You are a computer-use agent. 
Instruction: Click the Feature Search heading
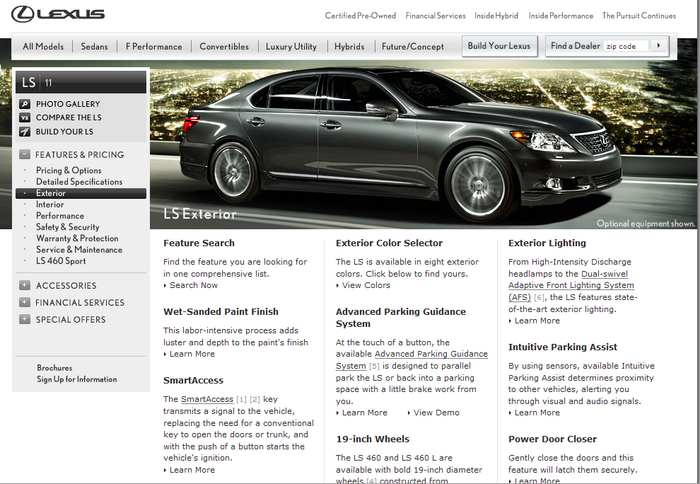pos(199,243)
